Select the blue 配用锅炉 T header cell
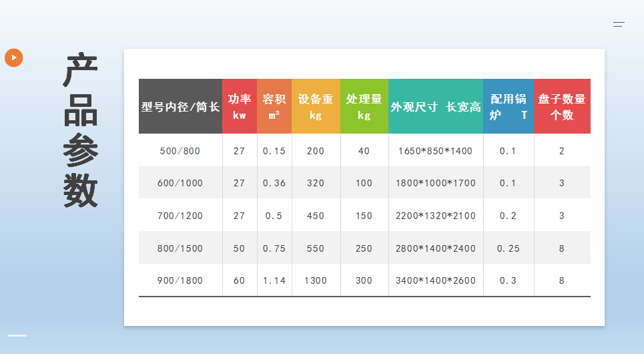The height and width of the screenshot is (354, 644). [x=509, y=106]
